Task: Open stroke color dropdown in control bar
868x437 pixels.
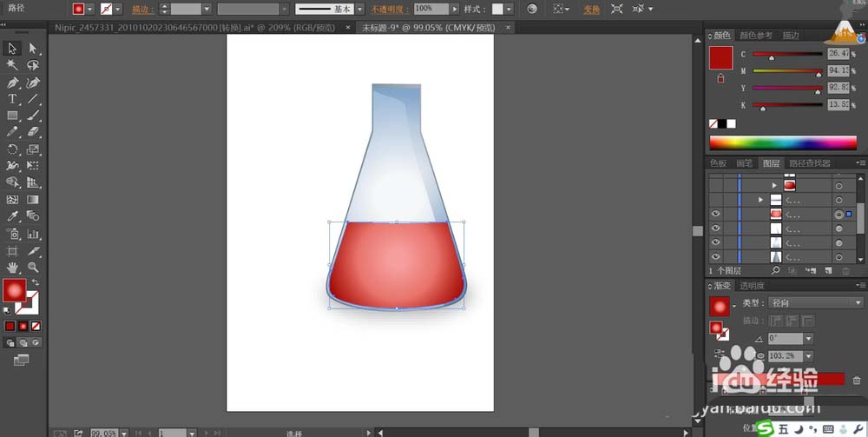Action: tap(118, 9)
